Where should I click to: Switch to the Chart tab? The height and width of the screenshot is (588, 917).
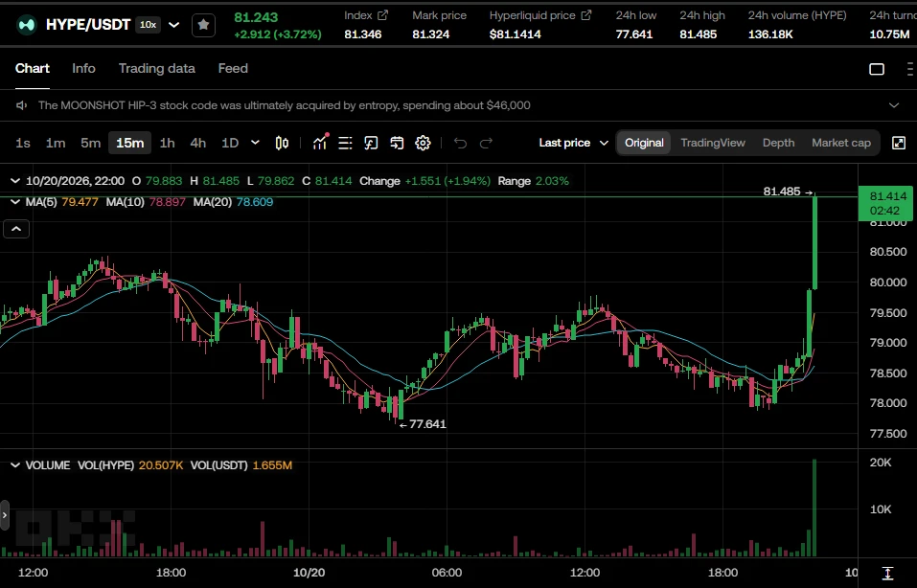[33, 68]
